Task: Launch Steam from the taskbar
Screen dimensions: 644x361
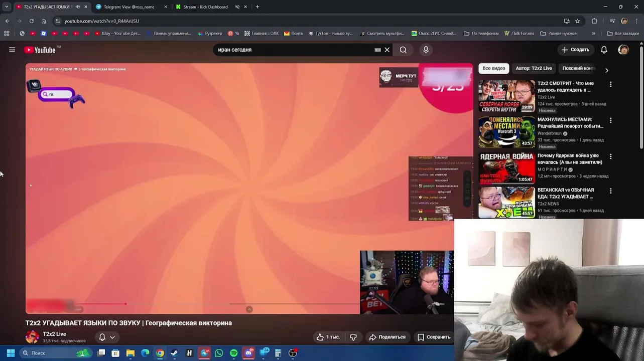Action: tap(174, 353)
